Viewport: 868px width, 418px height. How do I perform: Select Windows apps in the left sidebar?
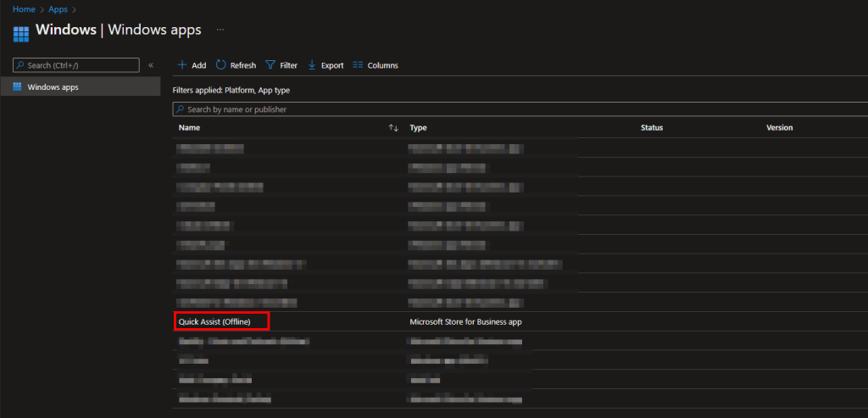pos(53,86)
